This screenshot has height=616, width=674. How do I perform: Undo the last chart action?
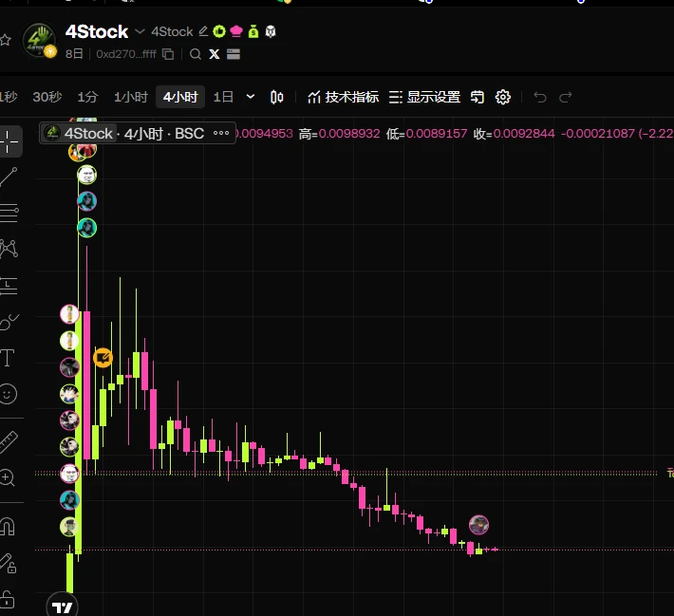[x=540, y=97]
